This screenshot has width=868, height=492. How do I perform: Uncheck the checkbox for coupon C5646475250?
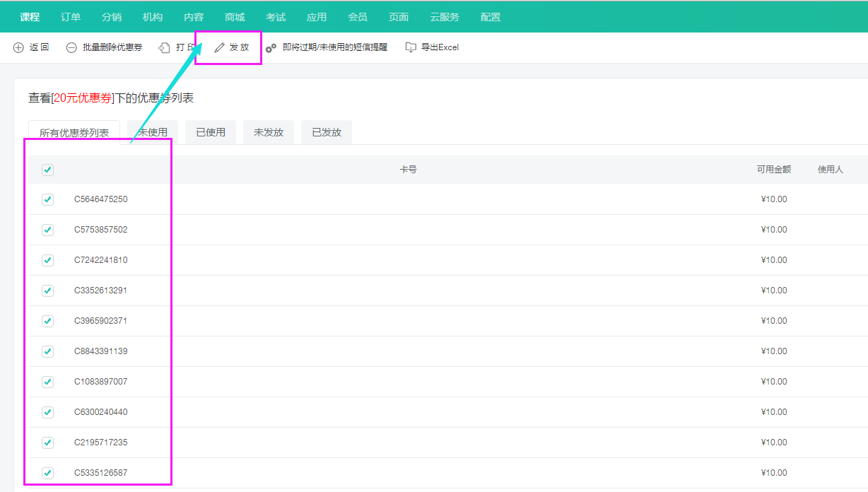[47, 199]
